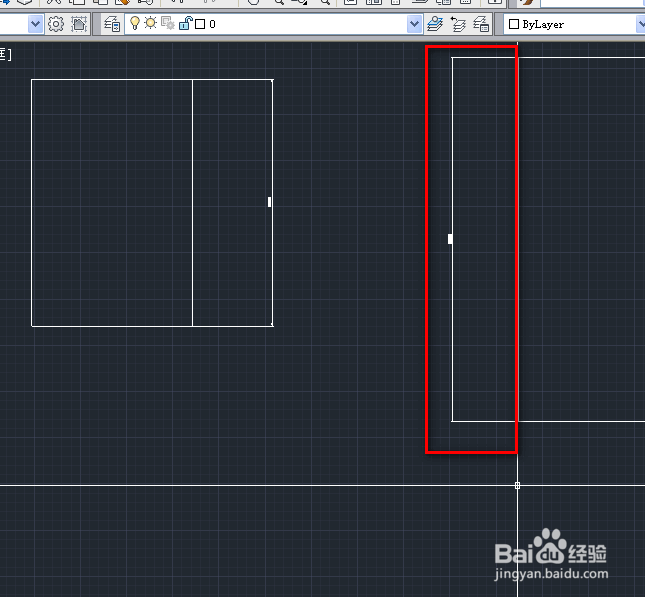Click the layer 0 color swatch
Screen dimensions: 645x597
200,24
